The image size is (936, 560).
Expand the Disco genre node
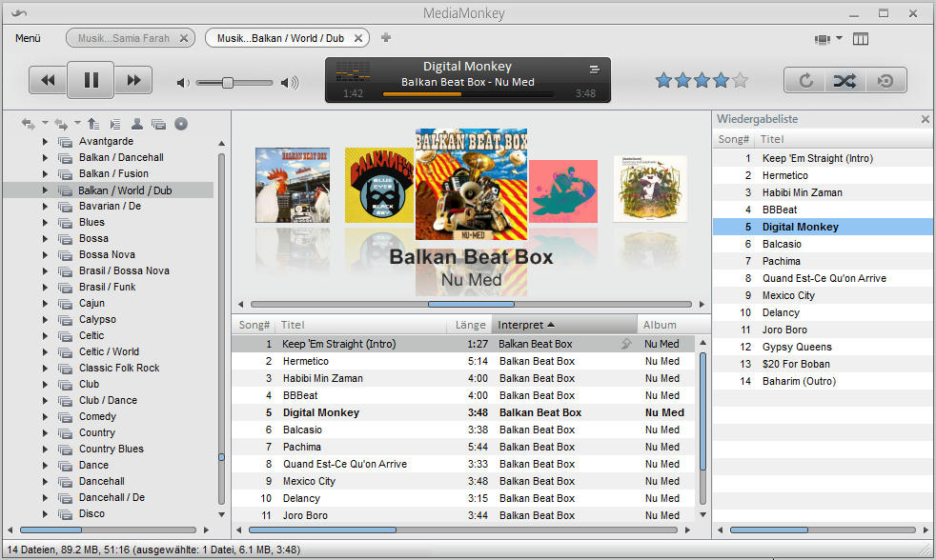(45, 514)
